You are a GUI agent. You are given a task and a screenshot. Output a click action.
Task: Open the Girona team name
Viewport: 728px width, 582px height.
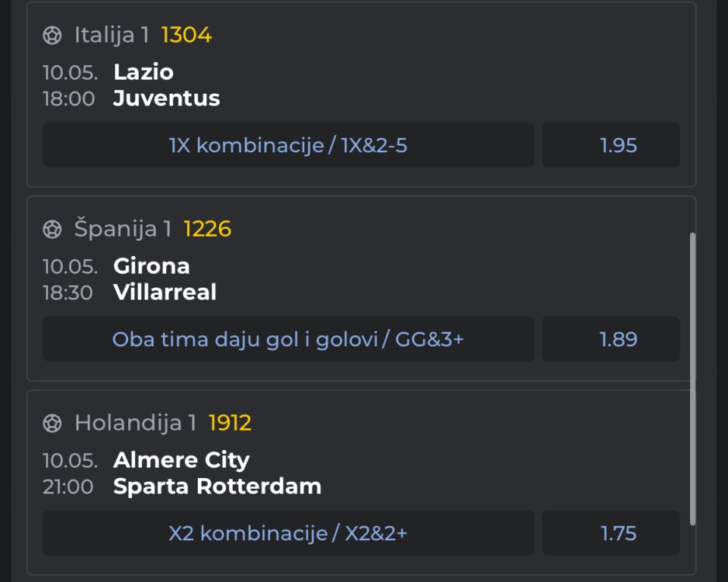[x=152, y=266]
